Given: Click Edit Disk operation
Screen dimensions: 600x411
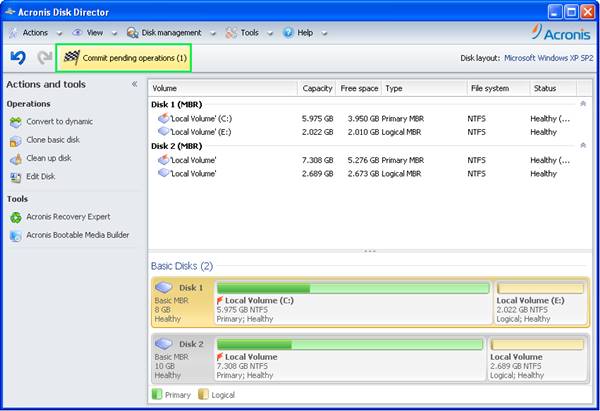Looking at the screenshot, I should [41, 176].
